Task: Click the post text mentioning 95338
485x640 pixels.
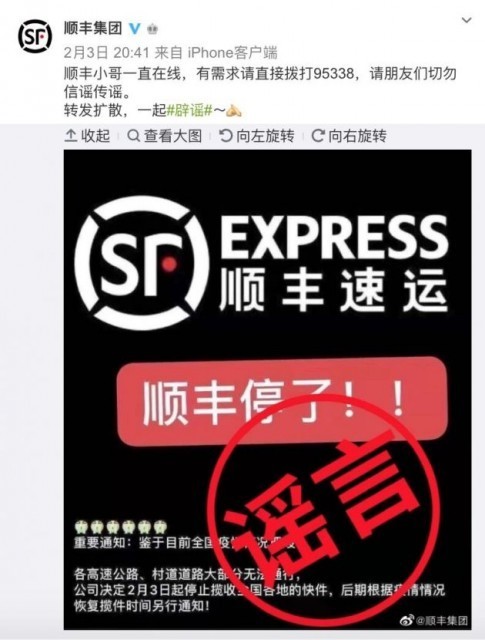Action: pyautogui.click(x=260, y=83)
